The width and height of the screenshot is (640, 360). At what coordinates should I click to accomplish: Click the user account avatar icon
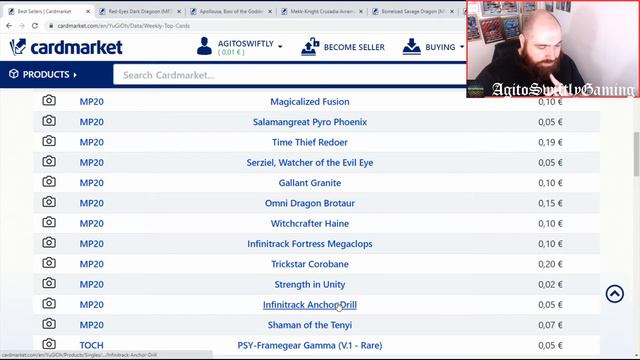[204, 46]
